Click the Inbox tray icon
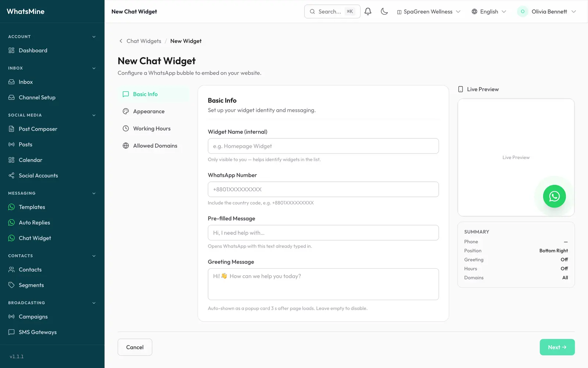The height and width of the screenshot is (368, 588). pyautogui.click(x=11, y=82)
